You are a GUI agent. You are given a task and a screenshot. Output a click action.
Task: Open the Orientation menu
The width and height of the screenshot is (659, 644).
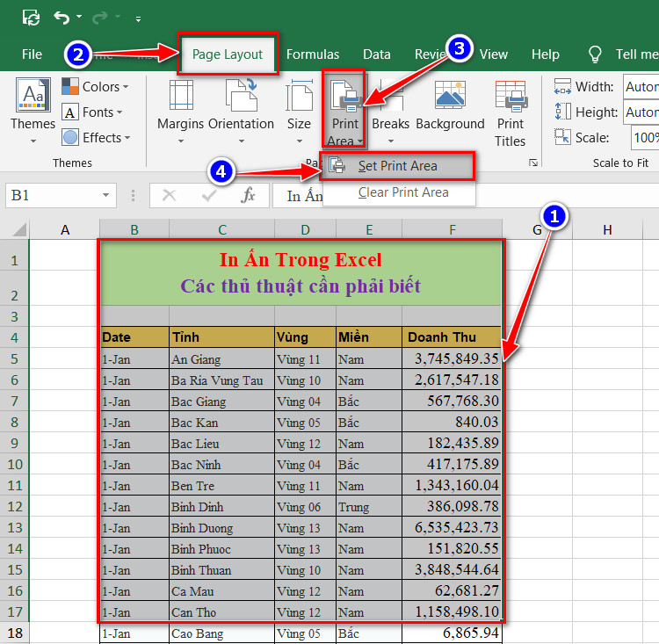click(242, 112)
